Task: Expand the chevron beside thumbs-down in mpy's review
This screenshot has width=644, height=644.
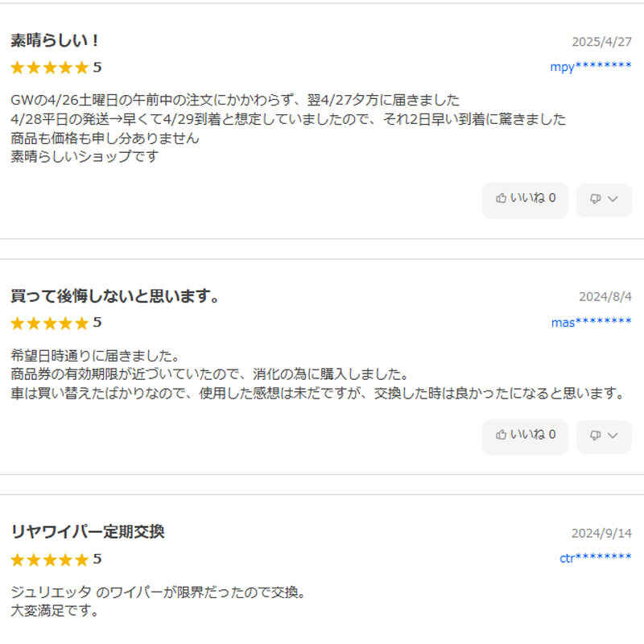Action: click(x=613, y=200)
